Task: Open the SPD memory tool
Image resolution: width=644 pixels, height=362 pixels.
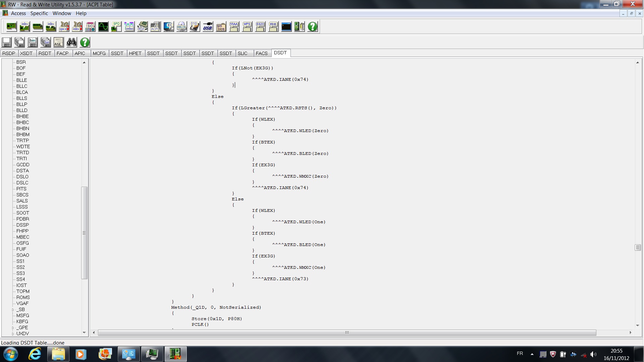Action: tap(116, 26)
